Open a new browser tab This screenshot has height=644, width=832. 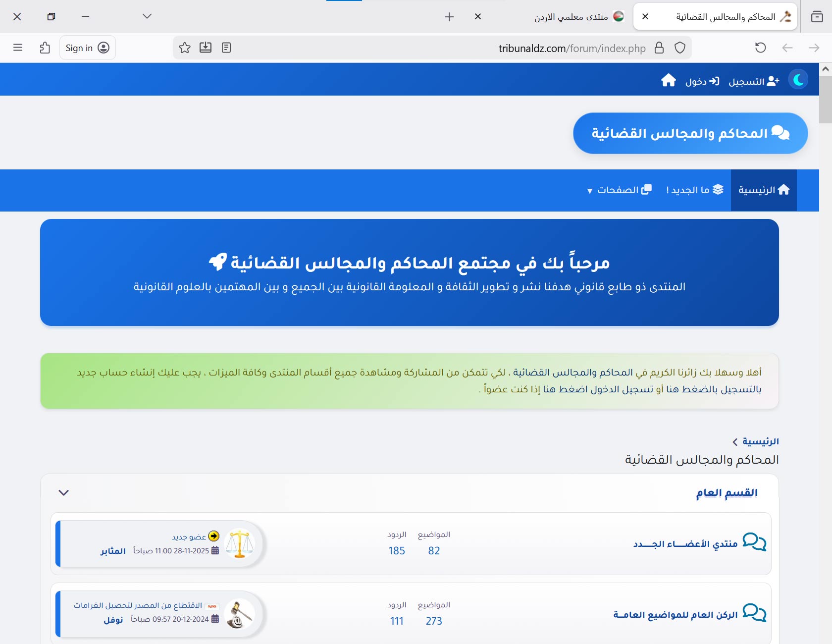click(449, 17)
